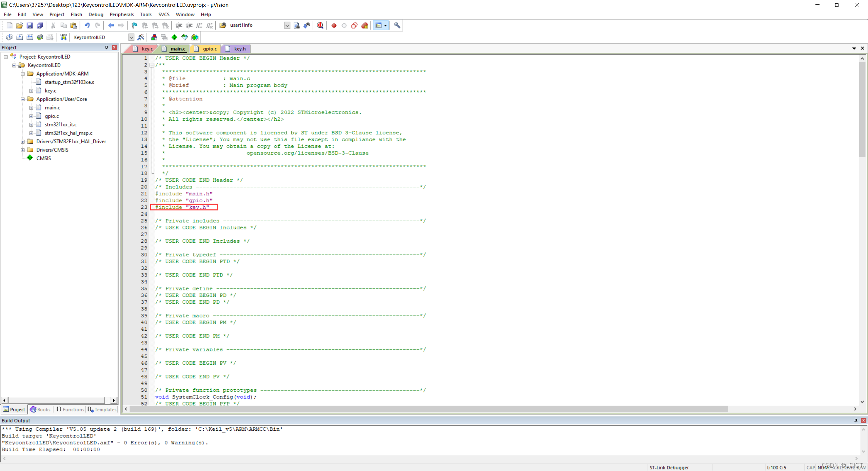868x471 pixels.
Task: Click the Save All toolbar icon
Action: coord(40,25)
